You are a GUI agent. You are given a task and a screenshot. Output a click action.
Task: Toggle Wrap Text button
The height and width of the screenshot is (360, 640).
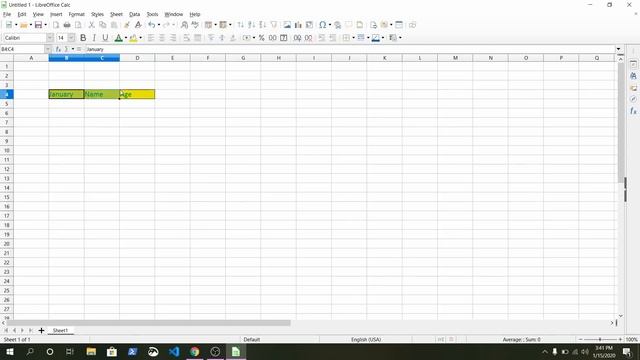(x=187, y=38)
